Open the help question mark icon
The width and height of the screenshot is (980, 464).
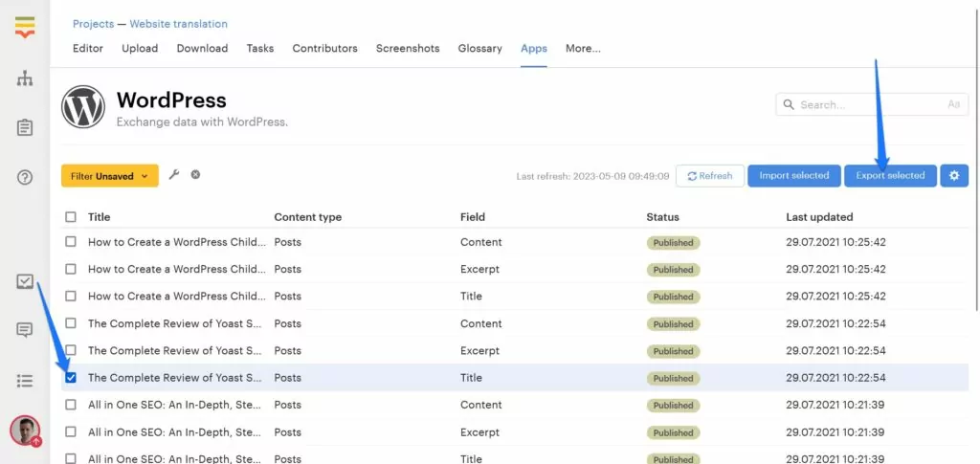coord(24,177)
